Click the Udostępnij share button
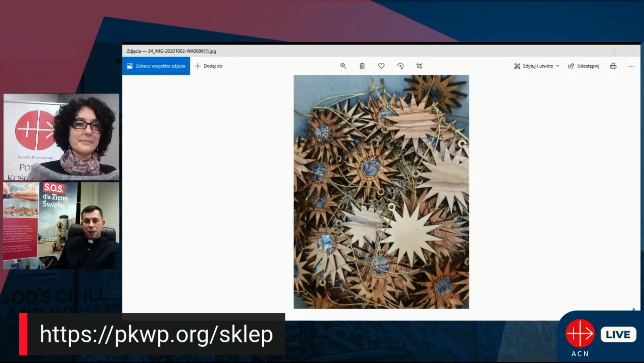Screen dimensions: 644x363 pyautogui.click(x=584, y=66)
